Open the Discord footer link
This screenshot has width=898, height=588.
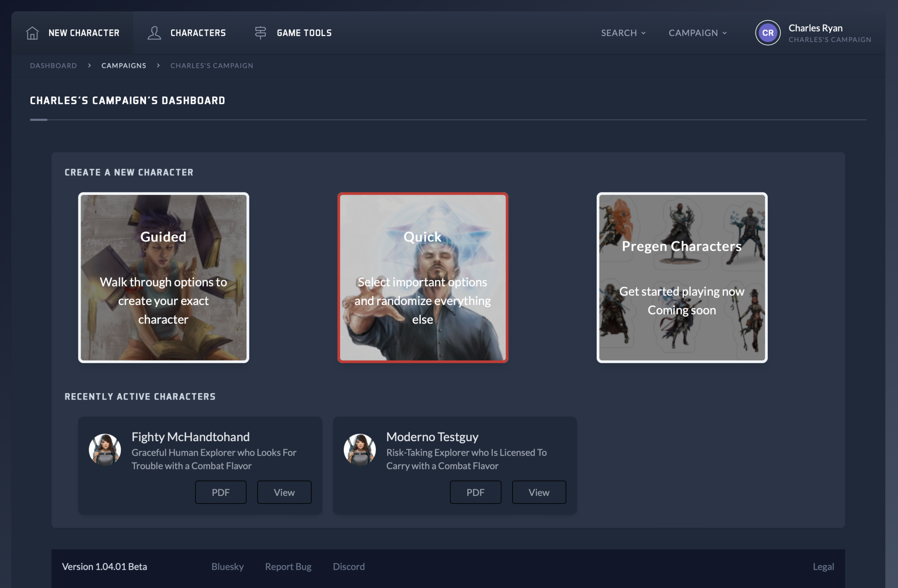click(x=349, y=567)
